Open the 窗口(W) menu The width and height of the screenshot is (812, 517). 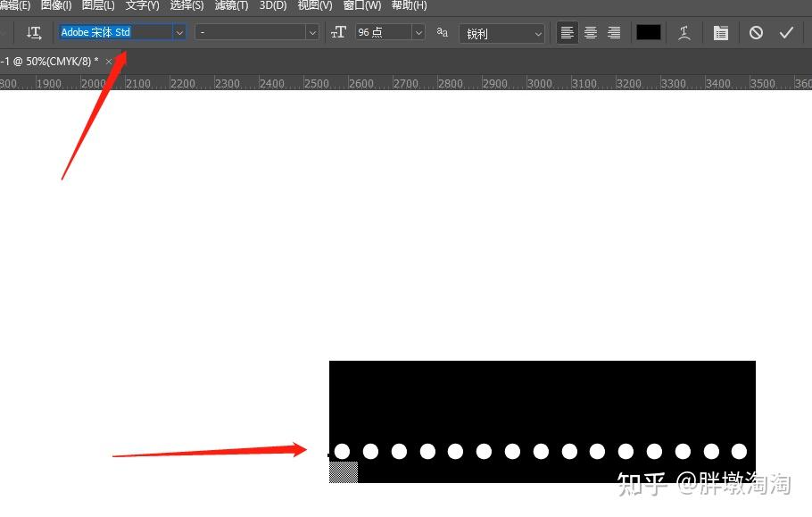tap(362, 5)
